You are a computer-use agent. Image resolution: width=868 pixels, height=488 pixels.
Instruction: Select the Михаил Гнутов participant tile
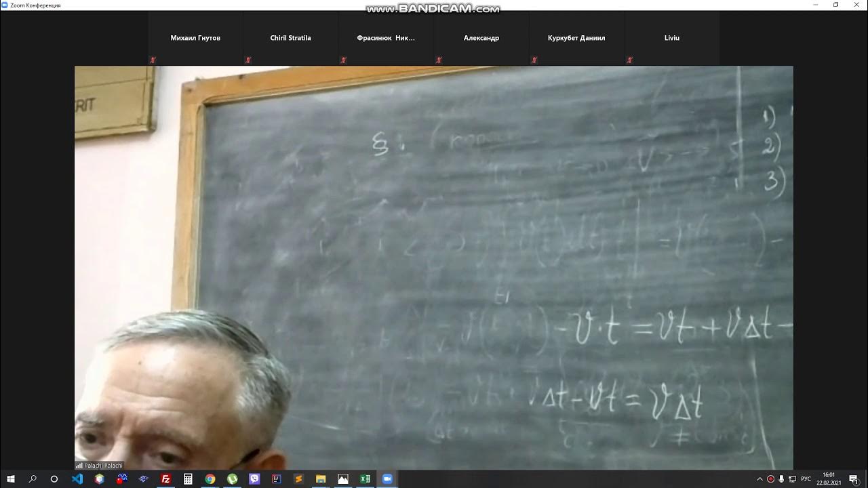point(195,38)
